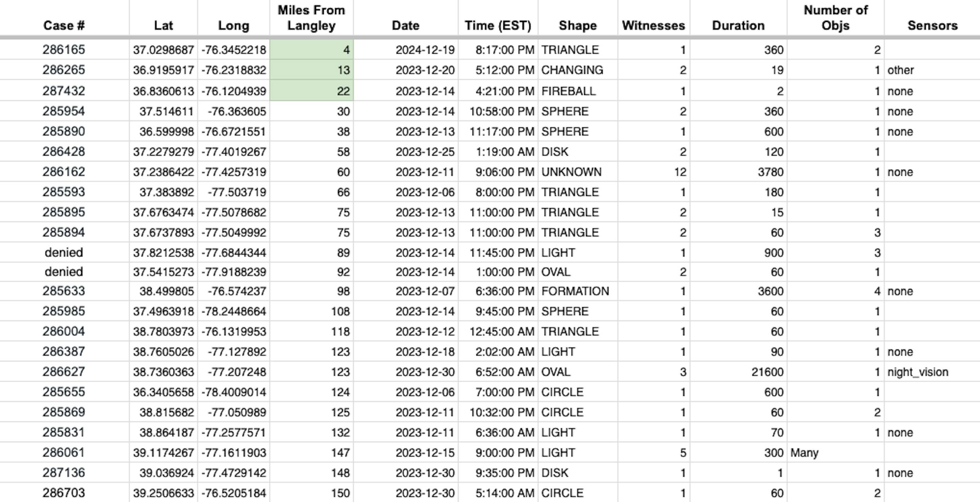
Task: Select case number 286165 cell
Action: point(64,50)
